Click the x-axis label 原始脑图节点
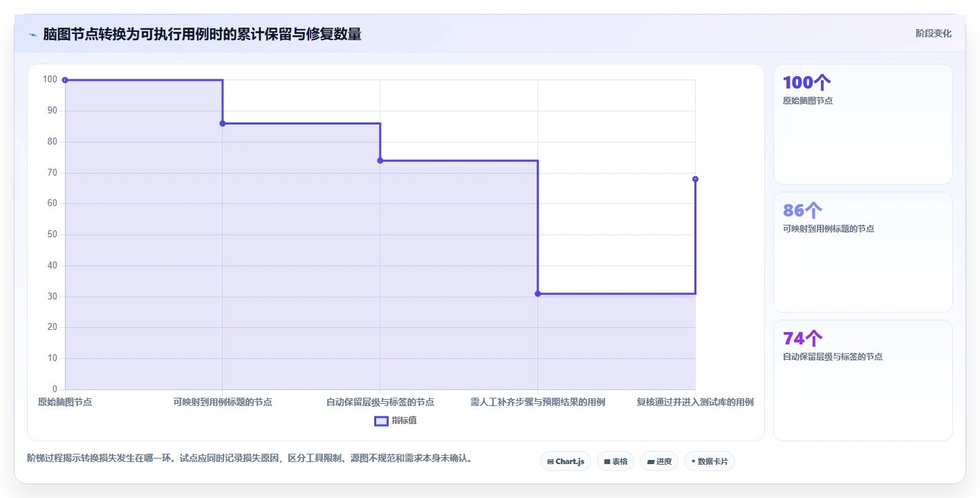 pos(65,402)
